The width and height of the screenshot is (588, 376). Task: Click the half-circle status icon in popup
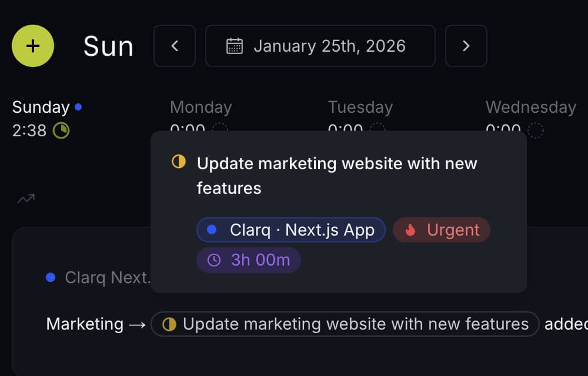coord(179,162)
